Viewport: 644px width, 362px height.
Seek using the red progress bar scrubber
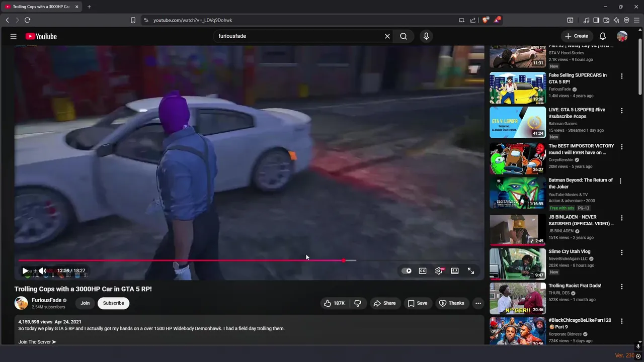coord(344,260)
